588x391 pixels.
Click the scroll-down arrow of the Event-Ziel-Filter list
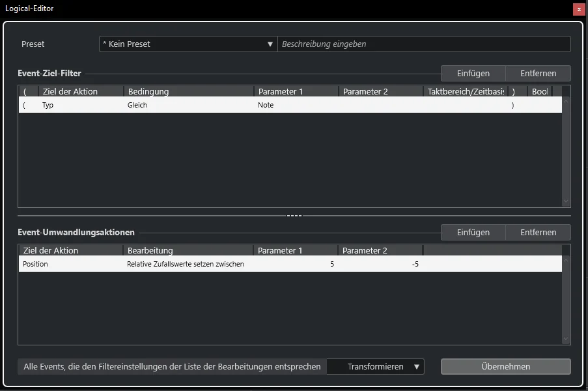pos(566,201)
